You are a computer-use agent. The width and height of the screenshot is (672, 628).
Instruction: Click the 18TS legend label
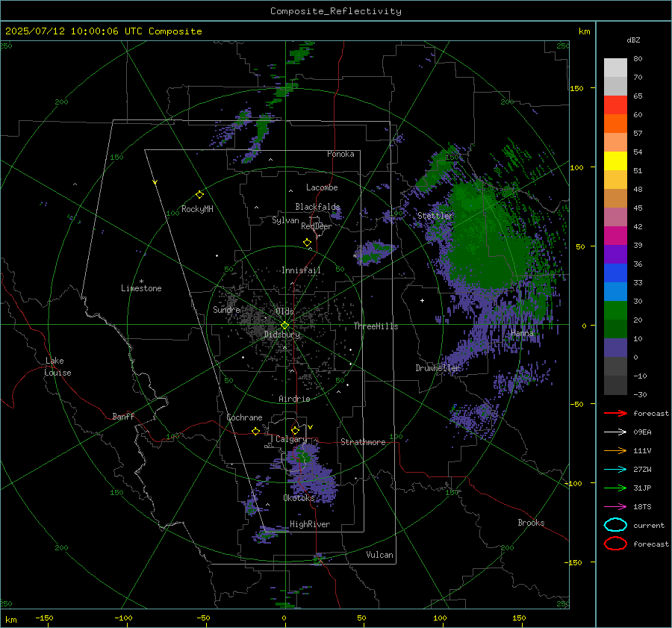point(642,507)
